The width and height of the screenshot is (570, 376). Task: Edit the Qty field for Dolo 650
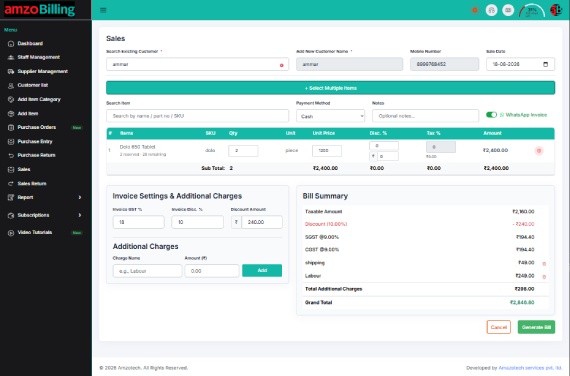coord(243,151)
